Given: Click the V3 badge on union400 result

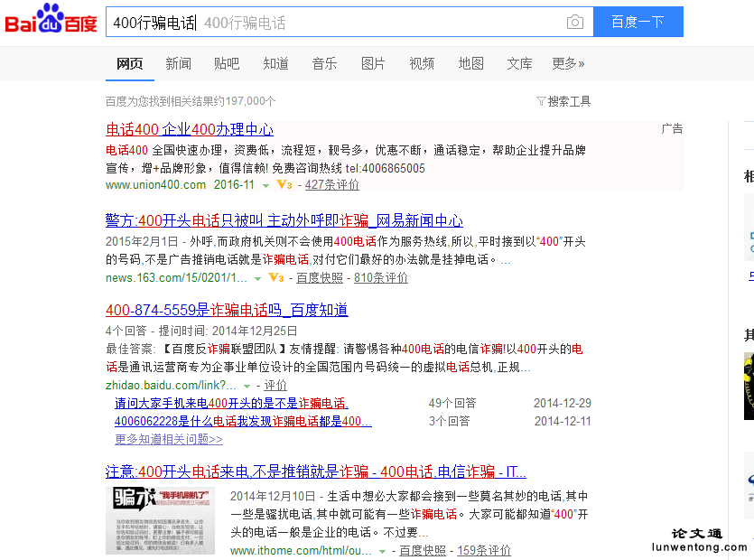Looking at the screenshot, I should [284, 184].
